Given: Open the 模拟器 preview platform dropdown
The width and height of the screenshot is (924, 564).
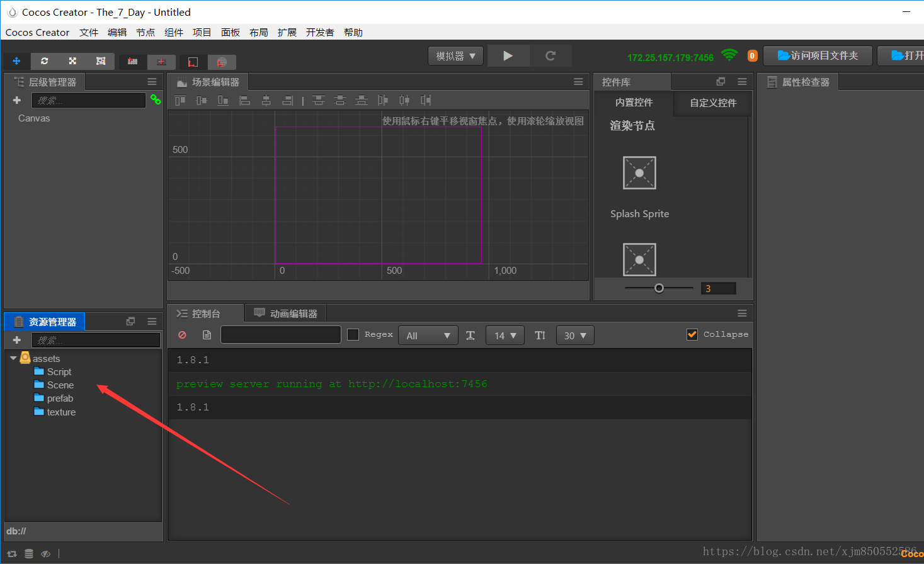Looking at the screenshot, I should click(456, 56).
